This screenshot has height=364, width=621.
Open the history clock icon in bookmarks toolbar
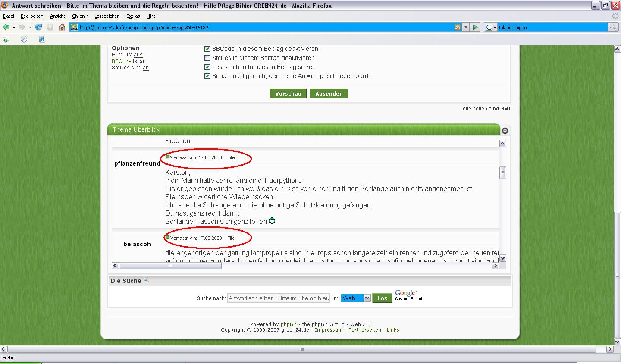click(x=24, y=39)
